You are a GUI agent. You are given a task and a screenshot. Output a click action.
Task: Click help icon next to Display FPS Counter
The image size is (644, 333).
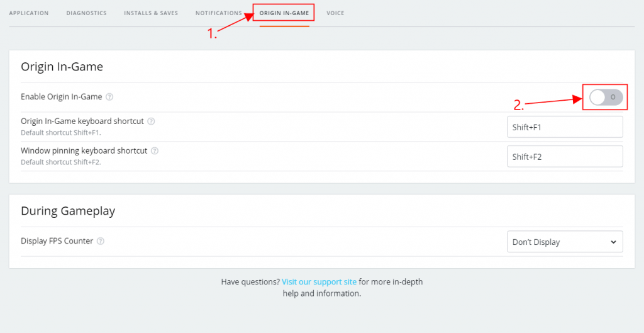(100, 241)
